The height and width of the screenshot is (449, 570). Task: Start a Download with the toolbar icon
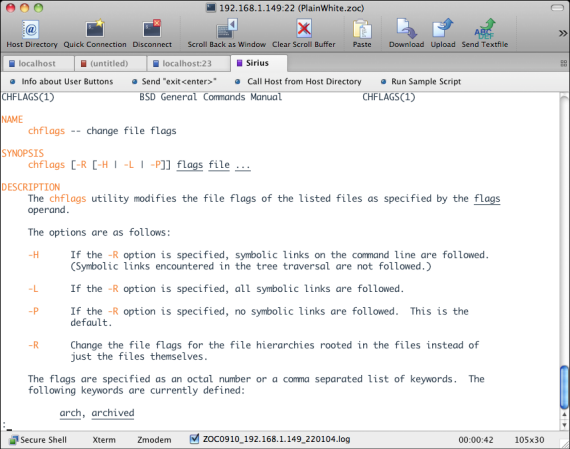[406, 29]
